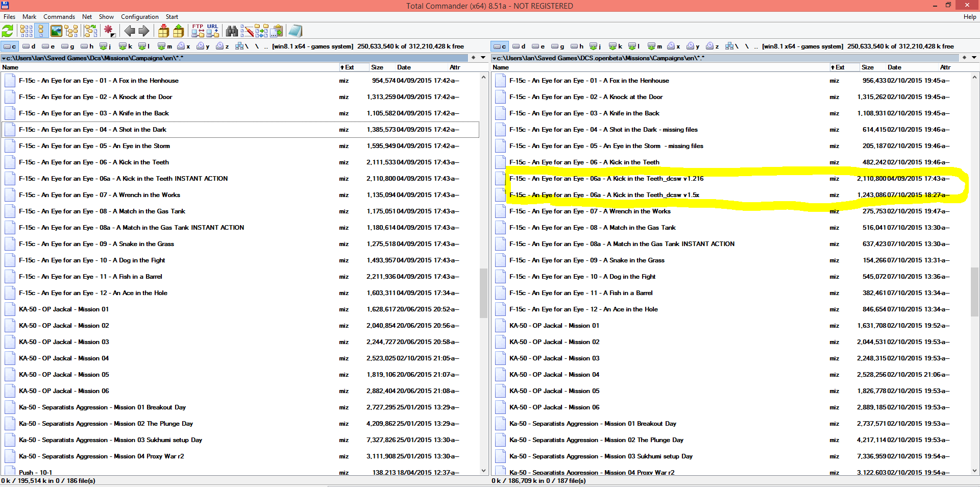980x487 pixels.
Task: Open right panel directory history dropdown arrow
Action: pos(974,58)
